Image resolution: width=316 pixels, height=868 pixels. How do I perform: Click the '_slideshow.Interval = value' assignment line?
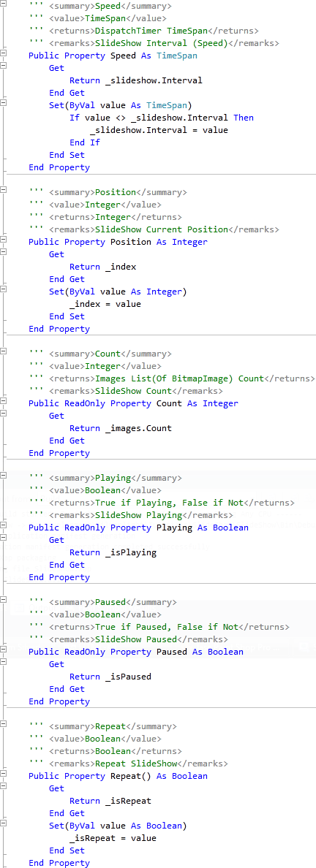(x=159, y=130)
